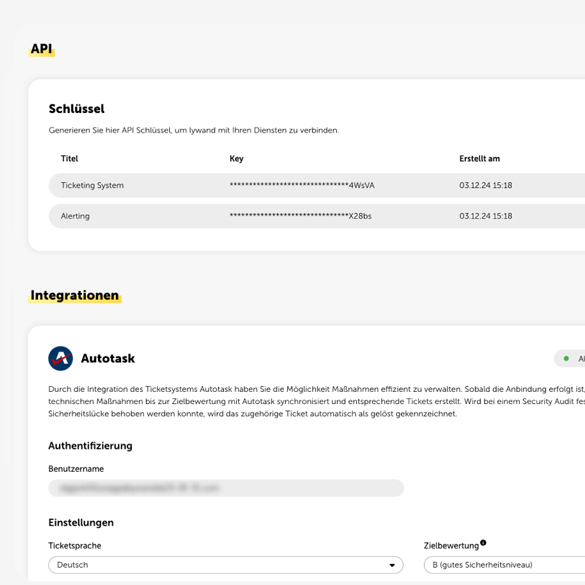585x585 pixels.
Task: Click the Key column header
Action: [237, 159]
